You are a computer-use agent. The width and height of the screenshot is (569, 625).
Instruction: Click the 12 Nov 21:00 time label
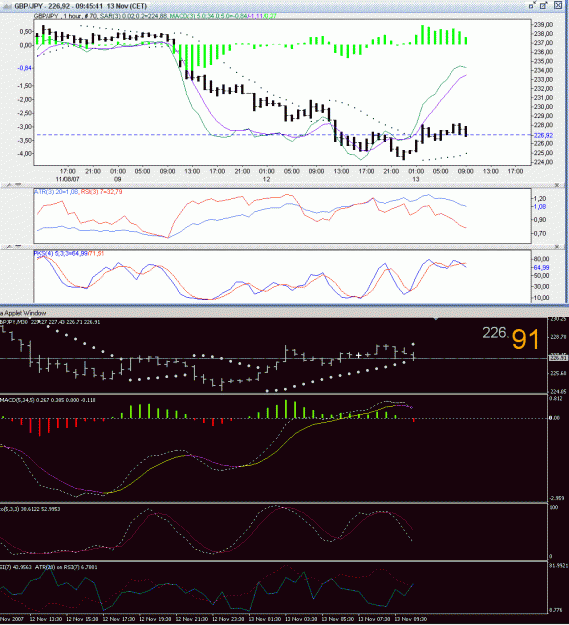[x=194, y=619]
